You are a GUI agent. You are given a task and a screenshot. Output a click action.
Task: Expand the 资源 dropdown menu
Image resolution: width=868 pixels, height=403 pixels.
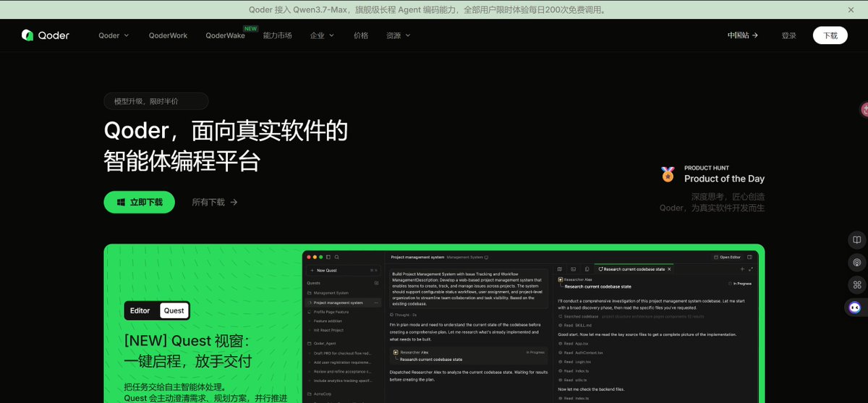[x=398, y=35]
